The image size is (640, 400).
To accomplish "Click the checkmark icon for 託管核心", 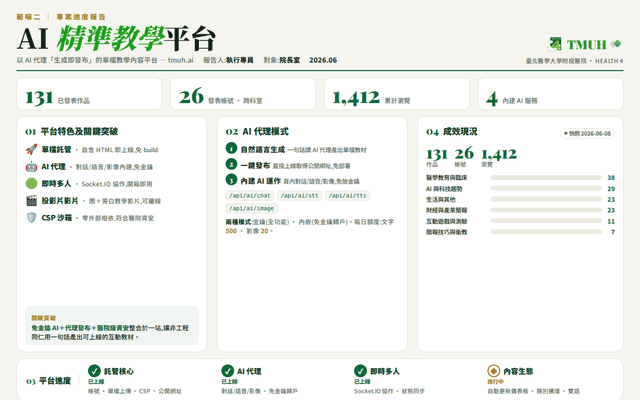I will [x=94, y=371].
